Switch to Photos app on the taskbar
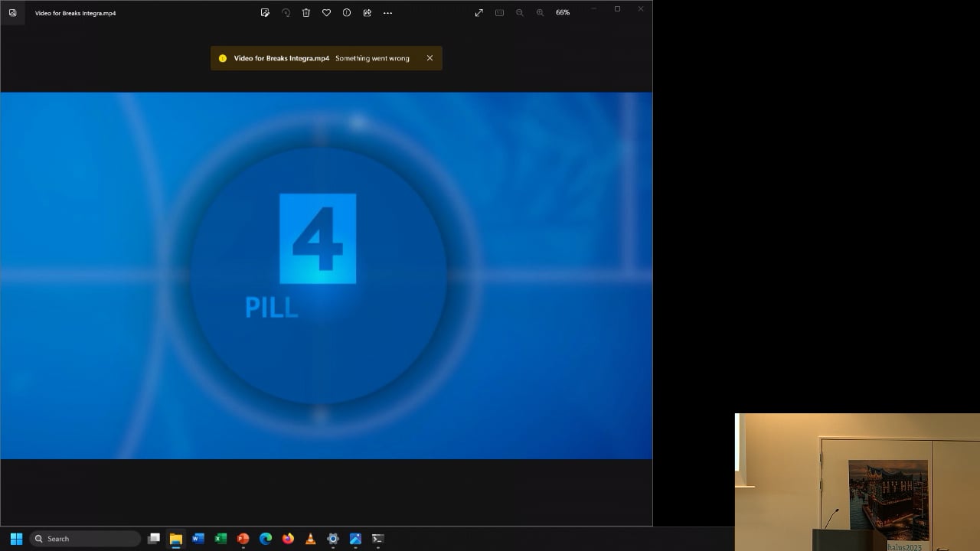 pos(355,539)
